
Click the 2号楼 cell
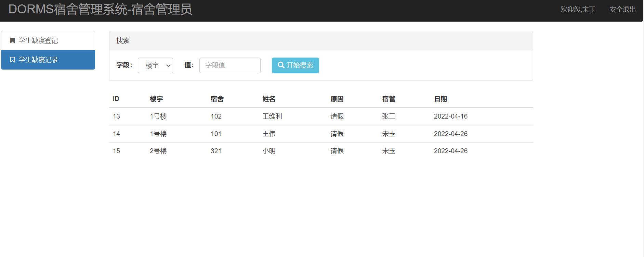(x=158, y=151)
